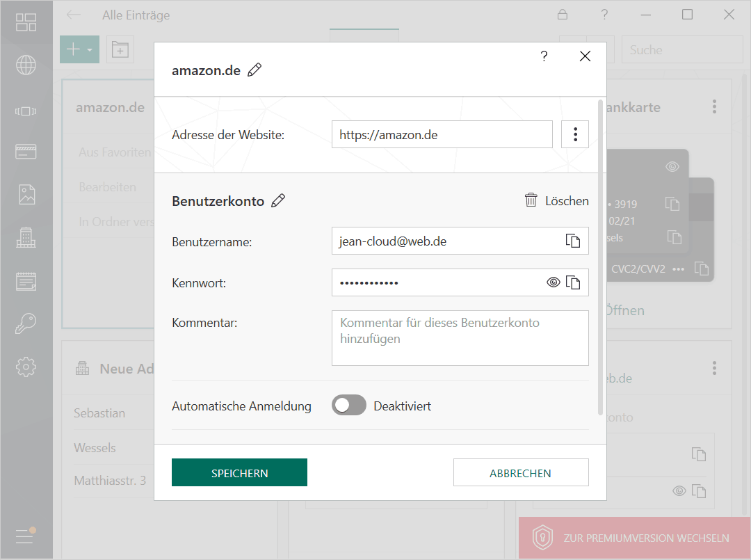Select In Ordner verschieben menu entry
The height and width of the screenshot is (560, 751).
click(116, 222)
